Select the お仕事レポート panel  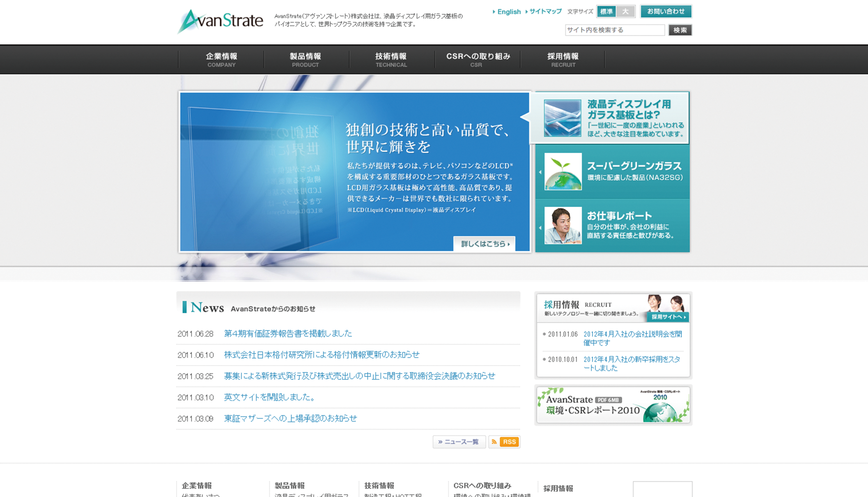point(612,226)
